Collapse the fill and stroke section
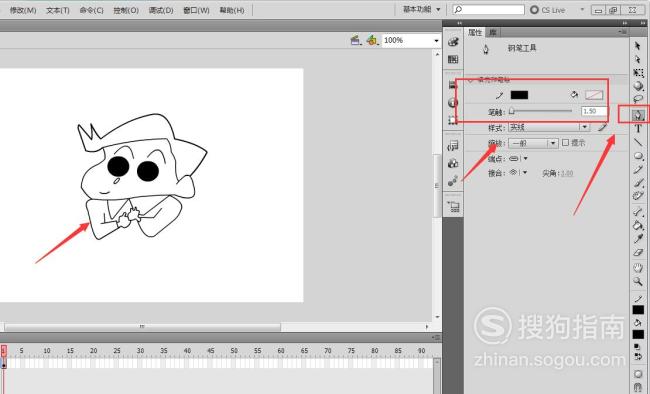The width and height of the screenshot is (650, 394). (x=471, y=80)
